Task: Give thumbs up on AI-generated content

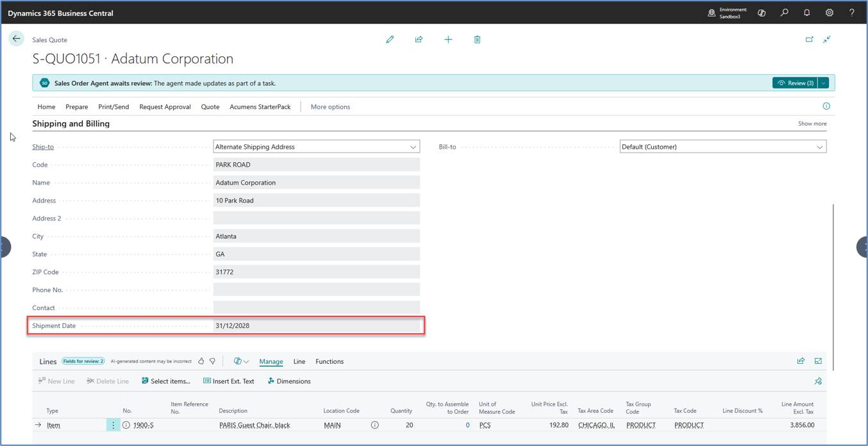Action: tap(201, 361)
